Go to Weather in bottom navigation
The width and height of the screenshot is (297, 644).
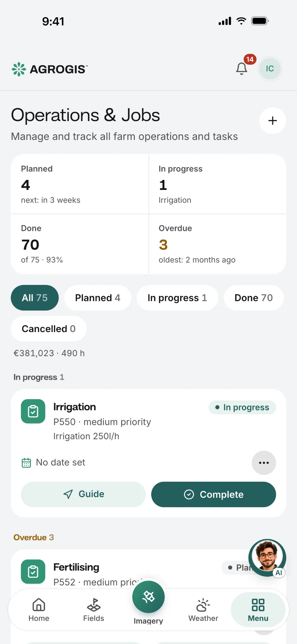203,610
